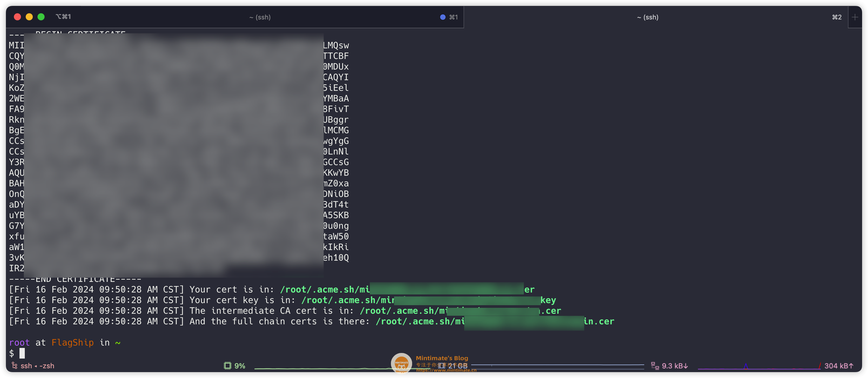This screenshot has width=868, height=378.
Task: Click the 304 kB↑ upload rate
Action: point(839,366)
